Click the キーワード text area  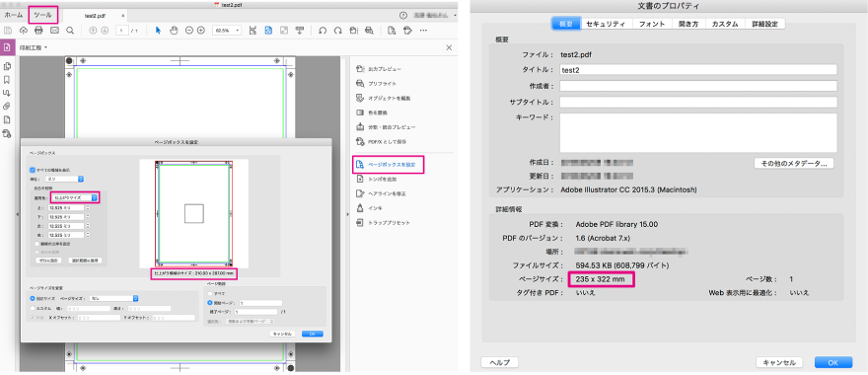(697, 132)
